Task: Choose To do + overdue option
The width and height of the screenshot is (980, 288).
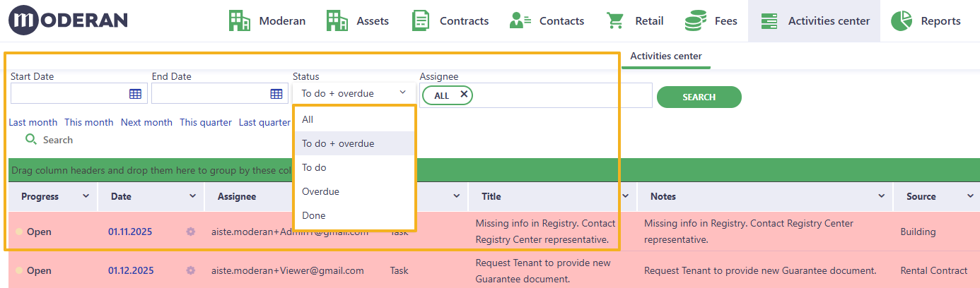Action: pos(354,143)
